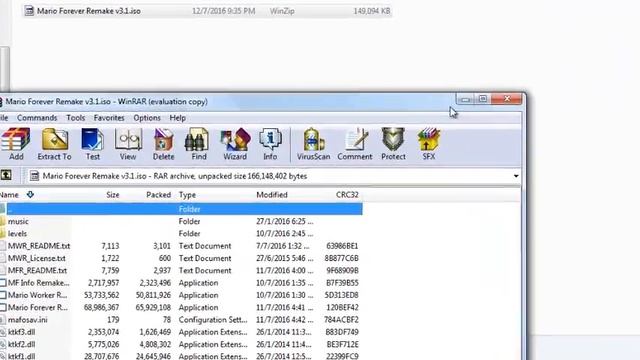Run the Test archive tool

(x=93, y=144)
